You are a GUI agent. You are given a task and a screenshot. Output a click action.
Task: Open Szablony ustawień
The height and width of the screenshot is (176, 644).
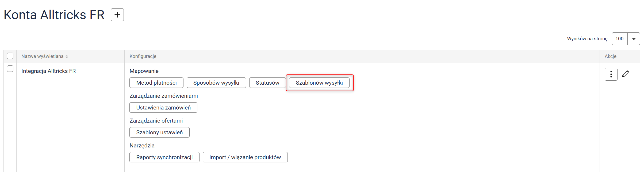159,132
